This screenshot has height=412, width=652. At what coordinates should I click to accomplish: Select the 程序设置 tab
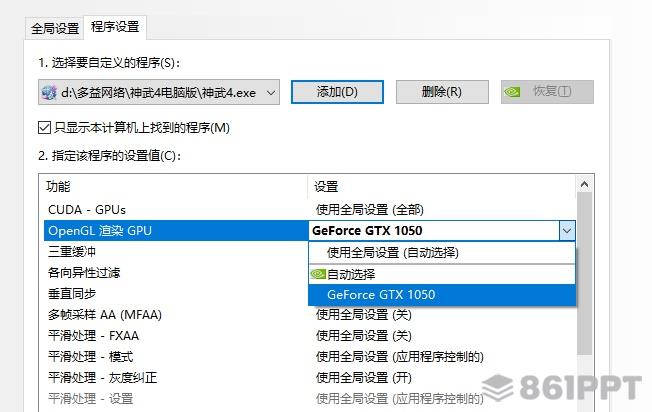[x=115, y=27]
